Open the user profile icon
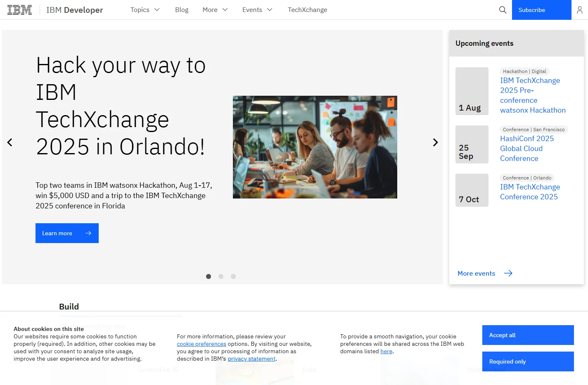 (580, 10)
